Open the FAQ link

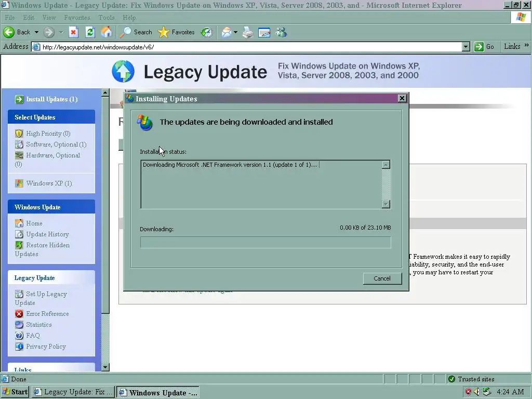coord(33,336)
